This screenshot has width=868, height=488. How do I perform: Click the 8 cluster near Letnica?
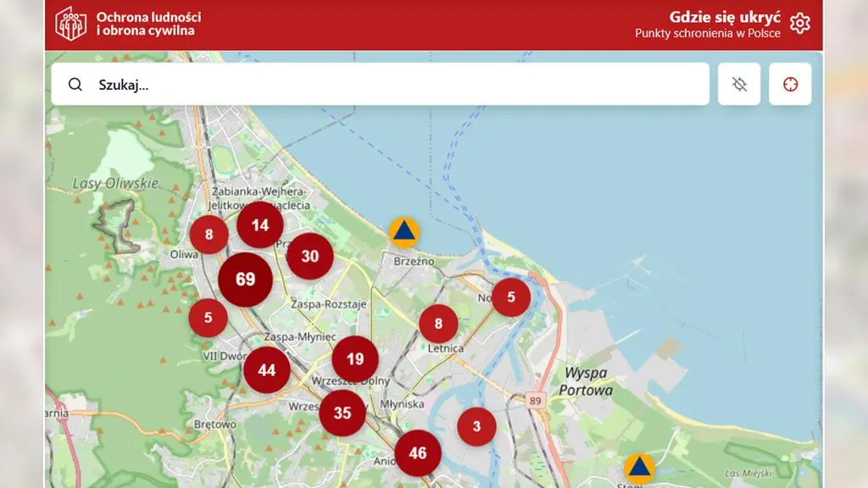point(438,324)
